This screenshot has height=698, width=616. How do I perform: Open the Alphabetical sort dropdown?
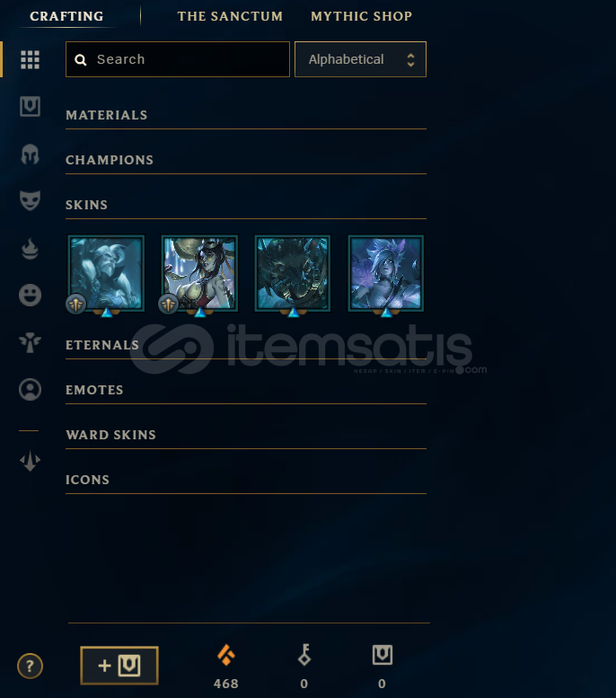pyautogui.click(x=360, y=59)
